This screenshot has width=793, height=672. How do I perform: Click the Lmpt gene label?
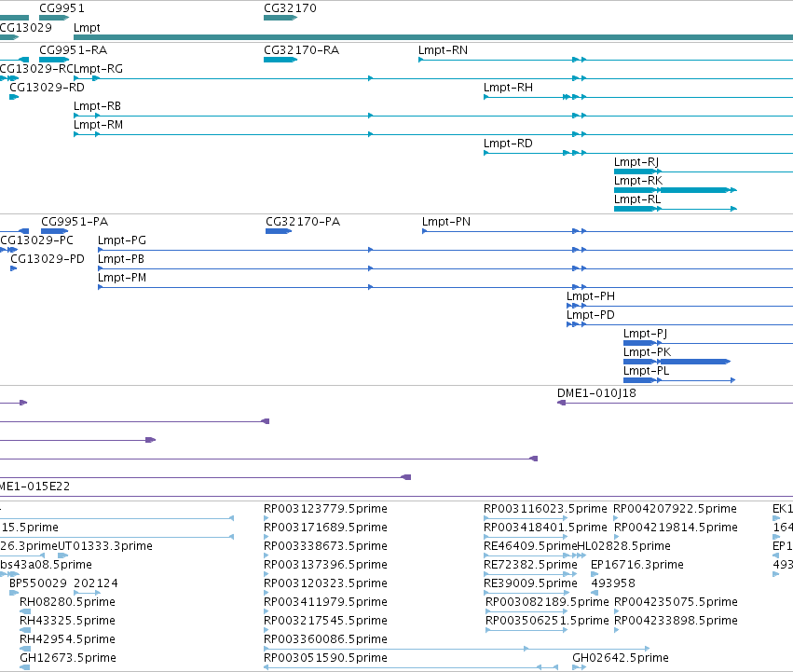click(87, 27)
